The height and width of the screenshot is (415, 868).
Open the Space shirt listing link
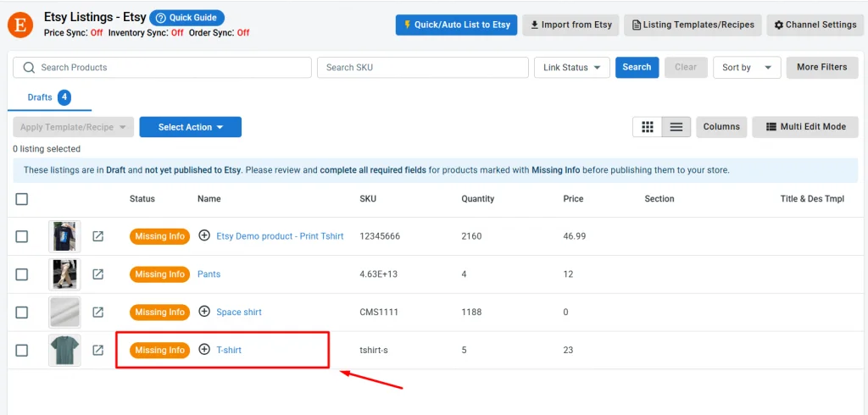pyautogui.click(x=239, y=312)
